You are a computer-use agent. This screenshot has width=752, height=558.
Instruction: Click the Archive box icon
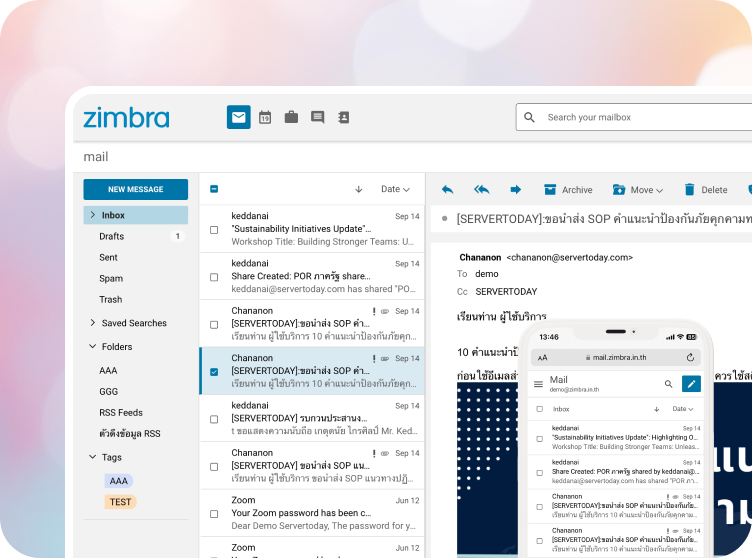tap(550, 190)
